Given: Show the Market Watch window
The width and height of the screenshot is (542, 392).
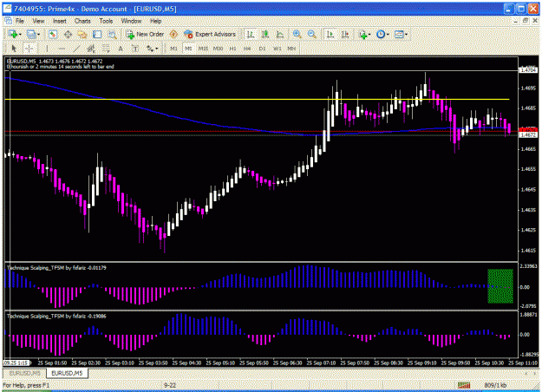Looking at the screenshot, I should [x=53, y=34].
